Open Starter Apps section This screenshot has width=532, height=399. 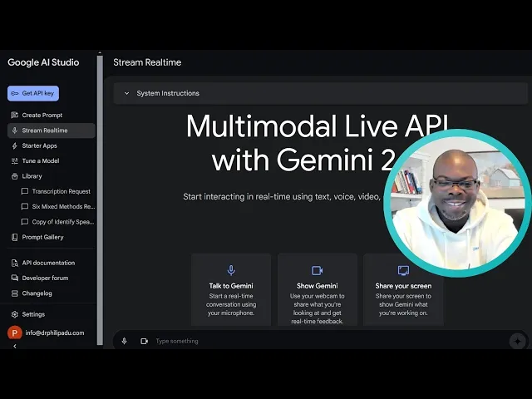tap(39, 145)
